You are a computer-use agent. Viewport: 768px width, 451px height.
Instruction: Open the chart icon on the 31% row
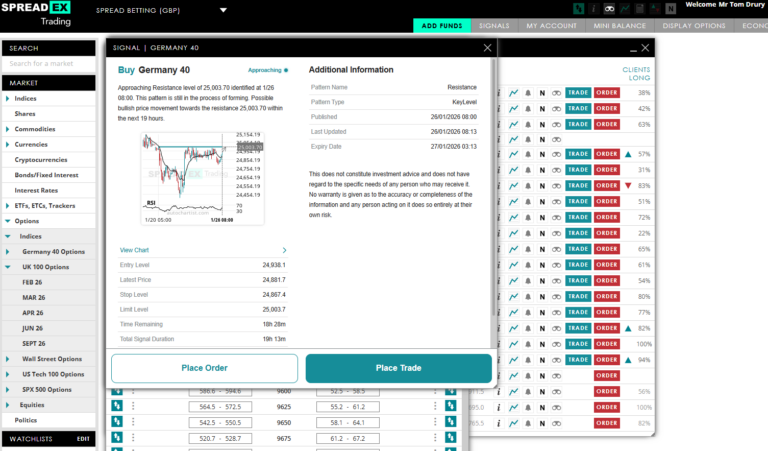click(x=513, y=170)
